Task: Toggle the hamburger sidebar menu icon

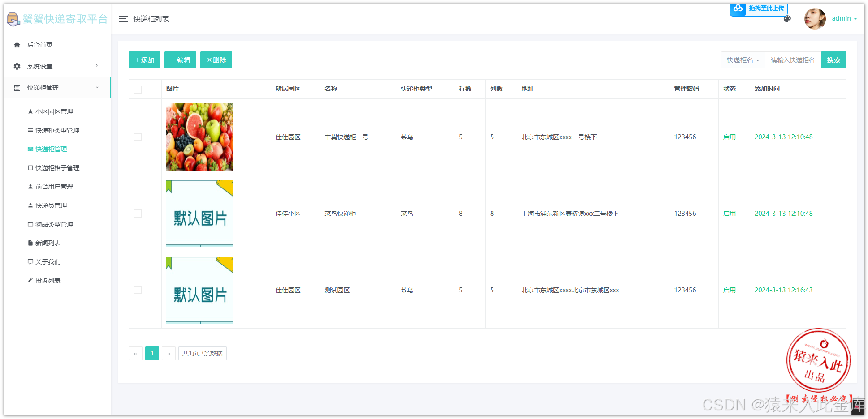Action: click(x=124, y=19)
